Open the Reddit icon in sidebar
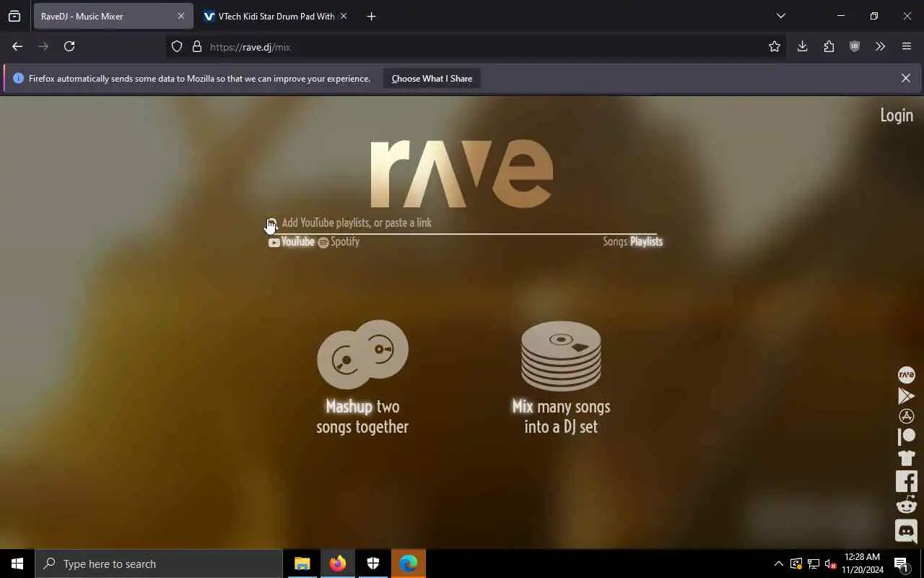This screenshot has height=578, width=924. 906,504
